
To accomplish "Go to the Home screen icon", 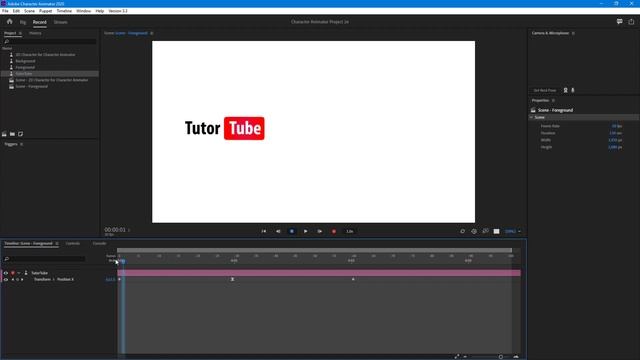I will click(9, 22).
